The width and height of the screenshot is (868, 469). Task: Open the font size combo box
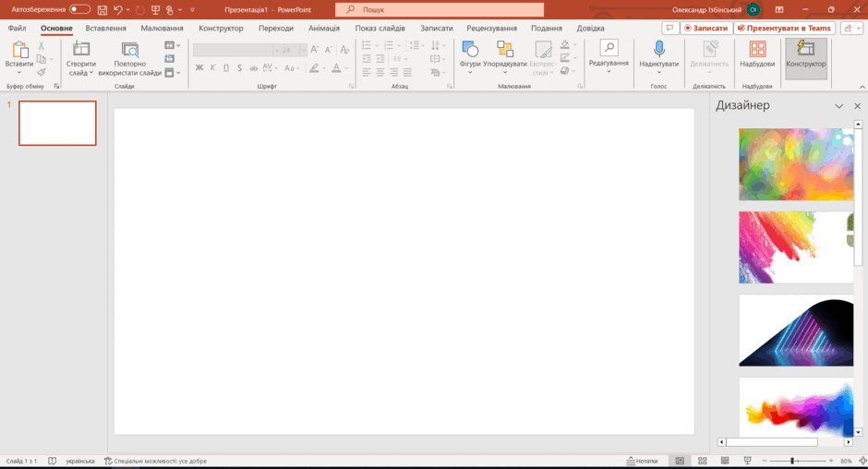[x=294, y=50]
